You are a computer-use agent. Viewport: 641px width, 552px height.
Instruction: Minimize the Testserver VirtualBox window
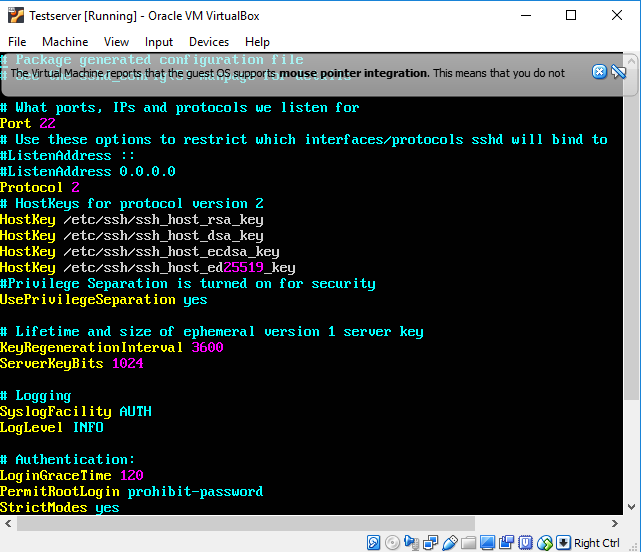click(526, 16)
